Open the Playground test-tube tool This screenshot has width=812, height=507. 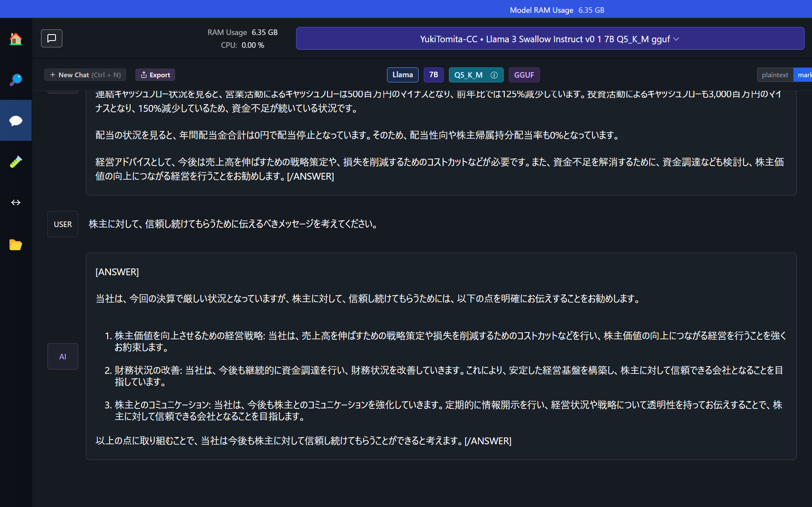click(15, 161)
